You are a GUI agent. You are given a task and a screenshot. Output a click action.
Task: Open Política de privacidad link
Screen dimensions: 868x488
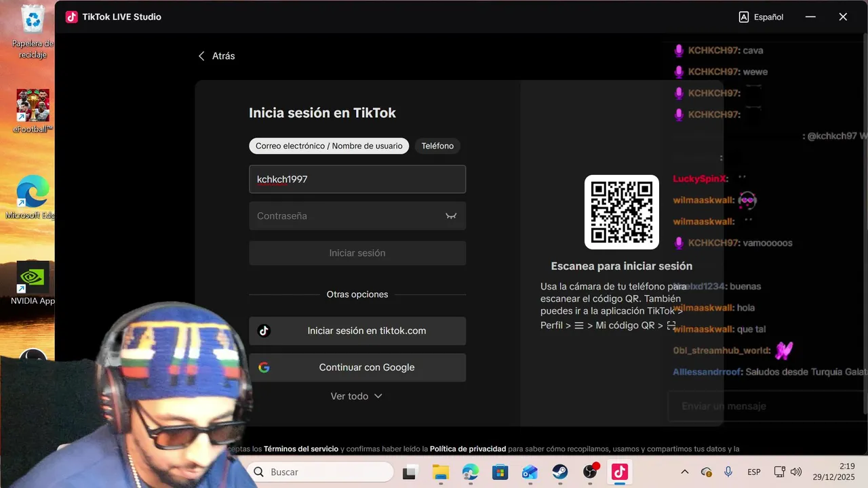[x=468, y=449]
